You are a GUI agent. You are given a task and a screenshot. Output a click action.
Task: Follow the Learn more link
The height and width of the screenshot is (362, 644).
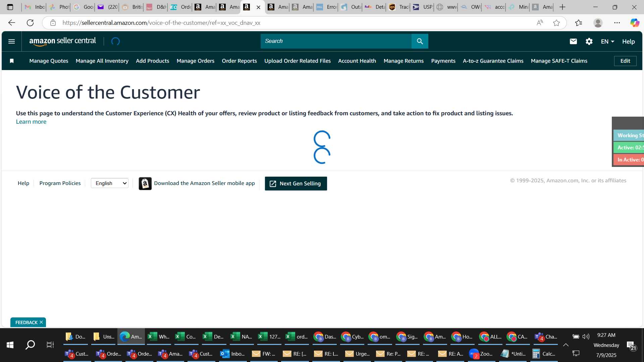31,122
